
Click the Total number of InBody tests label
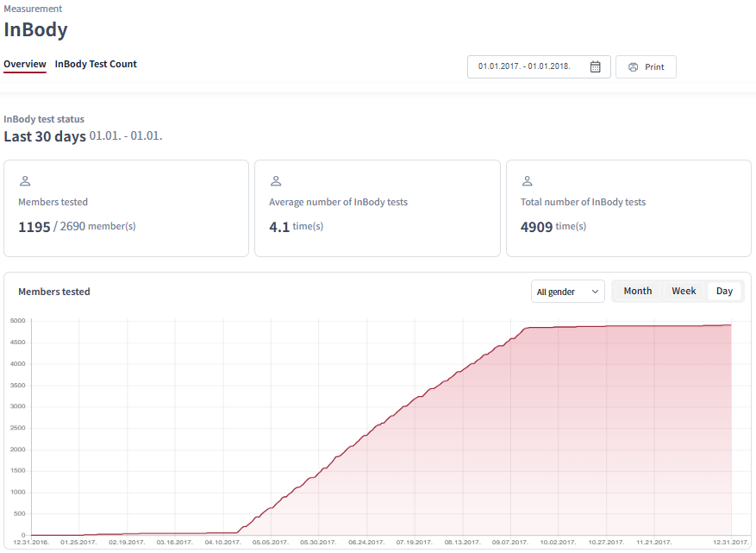[583, 202]
